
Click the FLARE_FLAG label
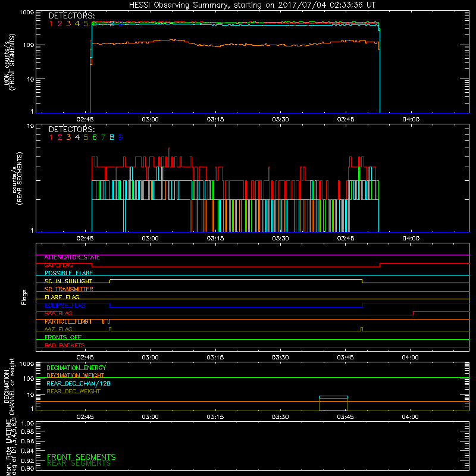(x=62, y=297)
